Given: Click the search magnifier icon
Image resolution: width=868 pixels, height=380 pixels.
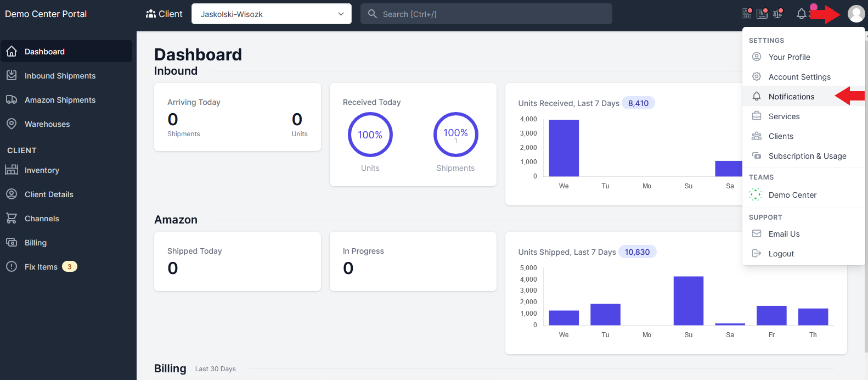Looking at the screenshot, I should (x=373, y=14).
